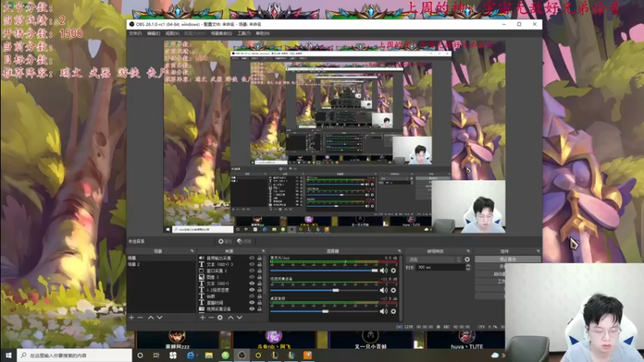Viewport: 644px width, 362px height.
Task: Adjust the 麦克风/Aux volume slider
Action: pos(324,270)
